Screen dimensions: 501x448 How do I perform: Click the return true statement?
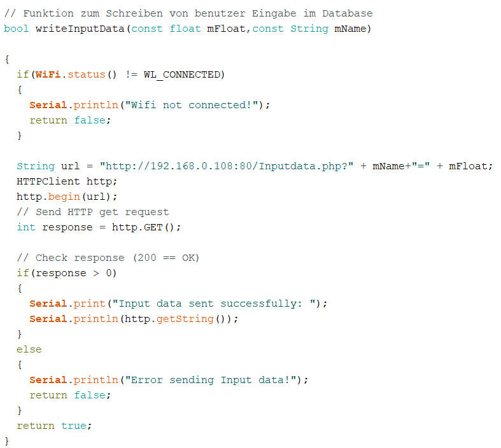coord(54,426)
